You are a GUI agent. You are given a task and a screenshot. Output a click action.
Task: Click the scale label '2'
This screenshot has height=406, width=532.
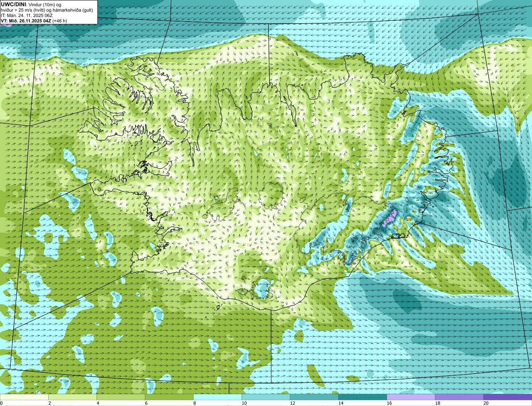(49, 403)
